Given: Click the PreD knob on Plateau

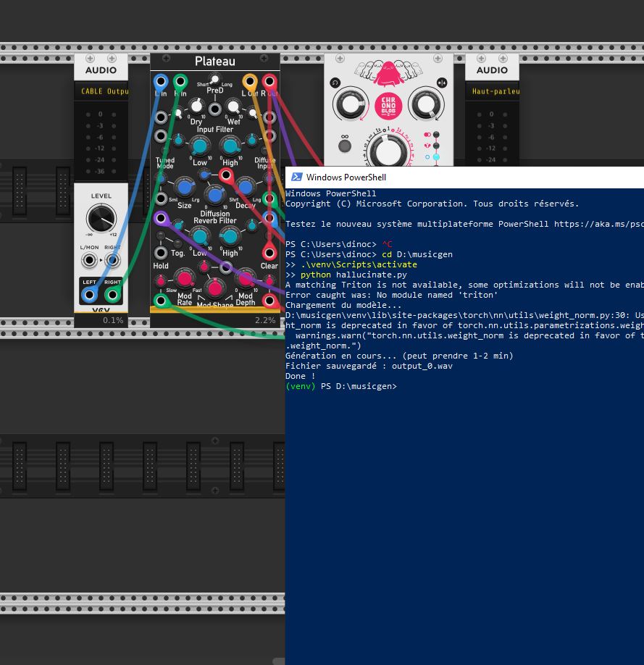Looking at the screenshot, I should [215, 79].
